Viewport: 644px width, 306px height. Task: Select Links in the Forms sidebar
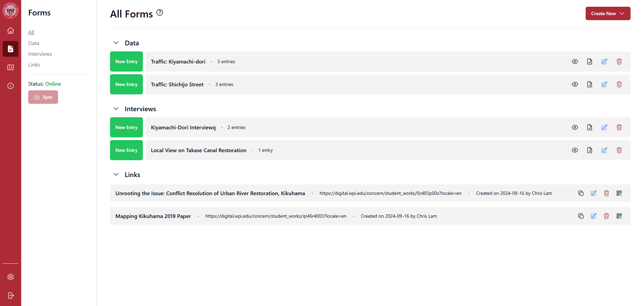point(34,65)
